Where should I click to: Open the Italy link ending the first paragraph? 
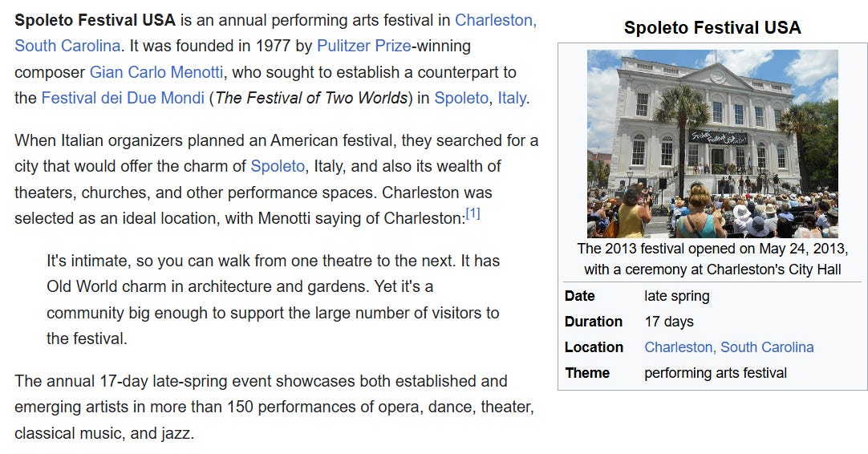coord(512,98)
